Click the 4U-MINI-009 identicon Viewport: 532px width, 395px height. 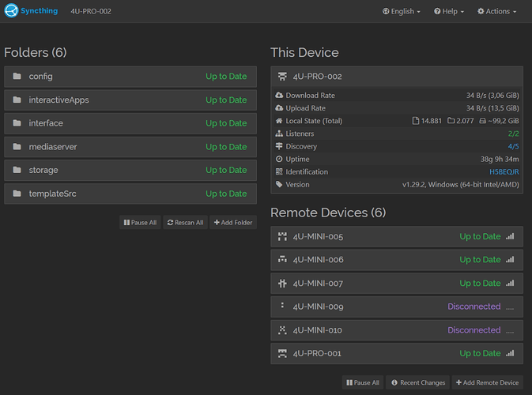point(282,306)
